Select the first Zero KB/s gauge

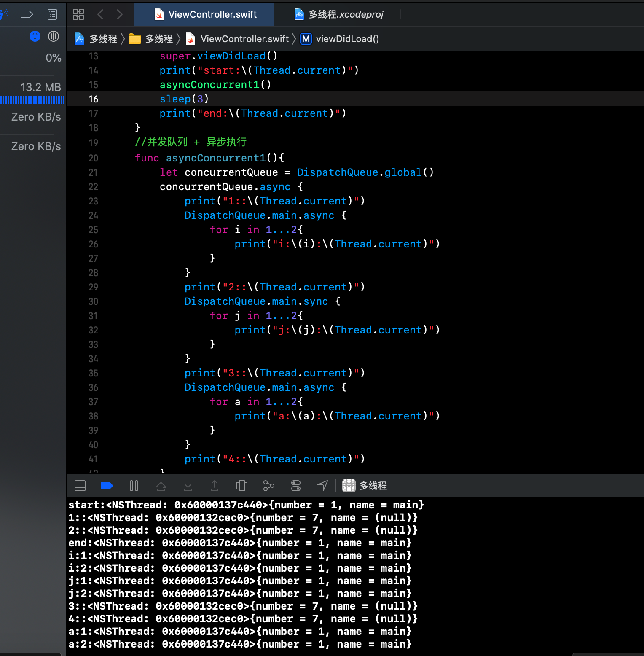(x=36, y=117)
